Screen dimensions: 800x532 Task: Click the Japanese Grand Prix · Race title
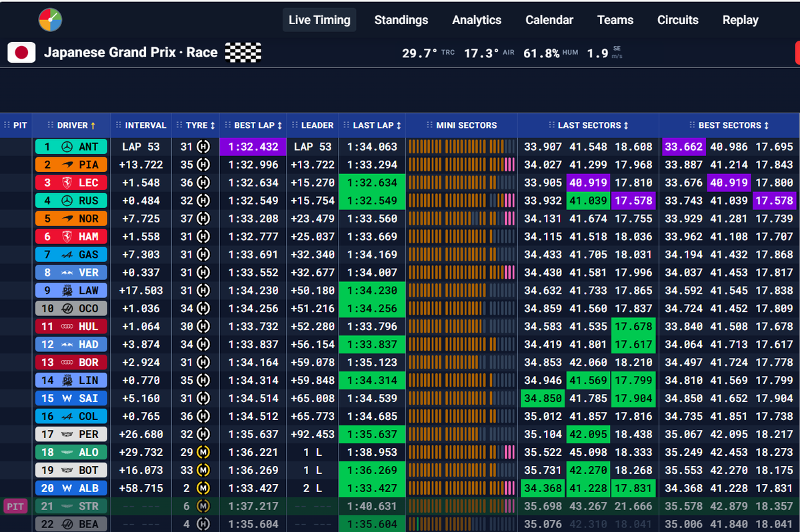point(131,53)
